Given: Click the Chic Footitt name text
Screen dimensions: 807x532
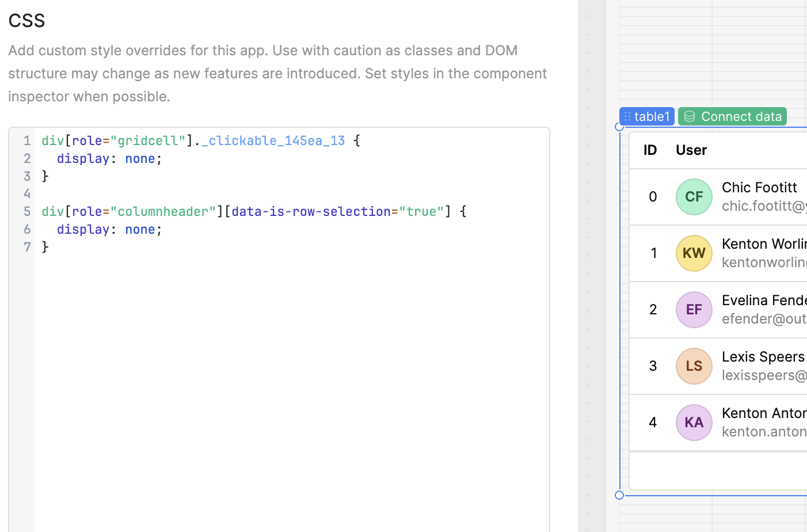Looking at the screenshot, I should click(759, 188).
